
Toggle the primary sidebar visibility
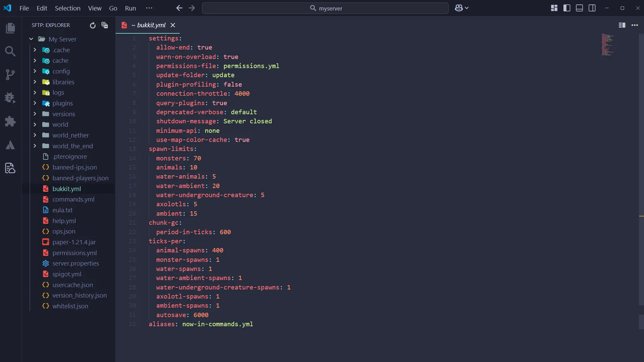567,8
